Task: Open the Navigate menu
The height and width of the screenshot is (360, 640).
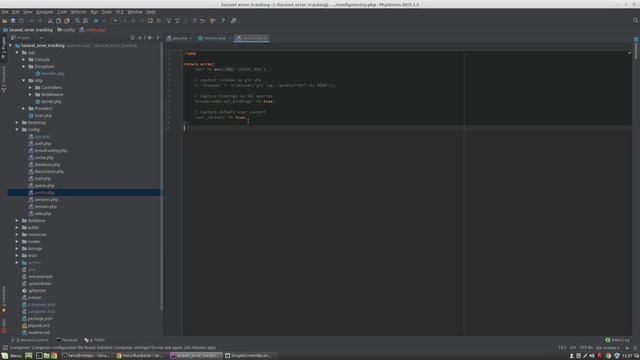Action: click(x=44, y=12)
